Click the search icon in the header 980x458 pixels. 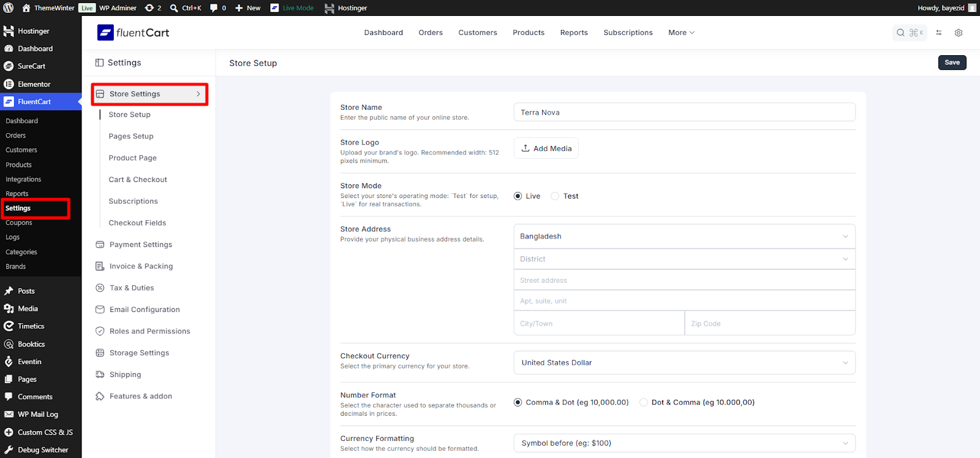coord(900,32)
